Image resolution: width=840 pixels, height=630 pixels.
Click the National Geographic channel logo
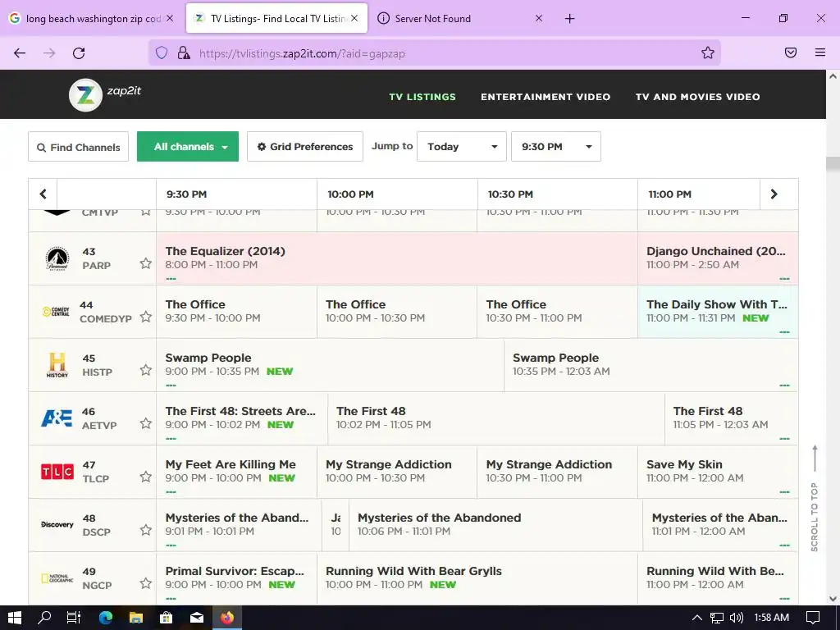click(x=57, y=578)
